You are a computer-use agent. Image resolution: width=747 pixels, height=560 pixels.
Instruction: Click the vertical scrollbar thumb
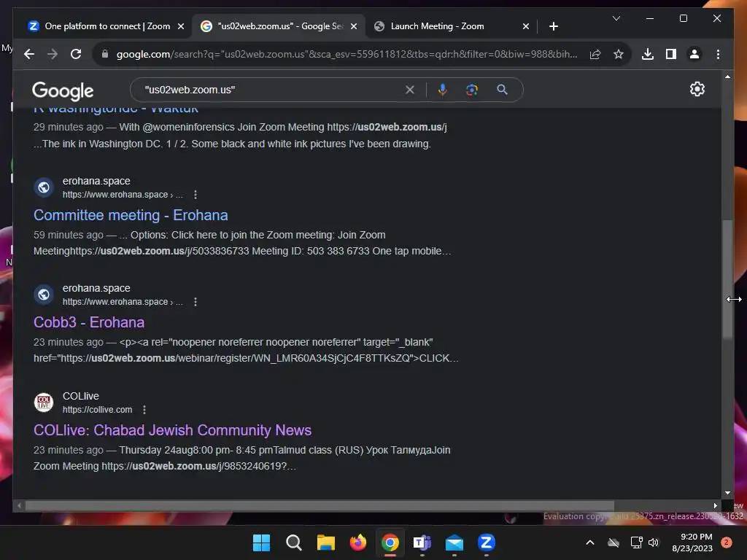[x=727, y=279]
